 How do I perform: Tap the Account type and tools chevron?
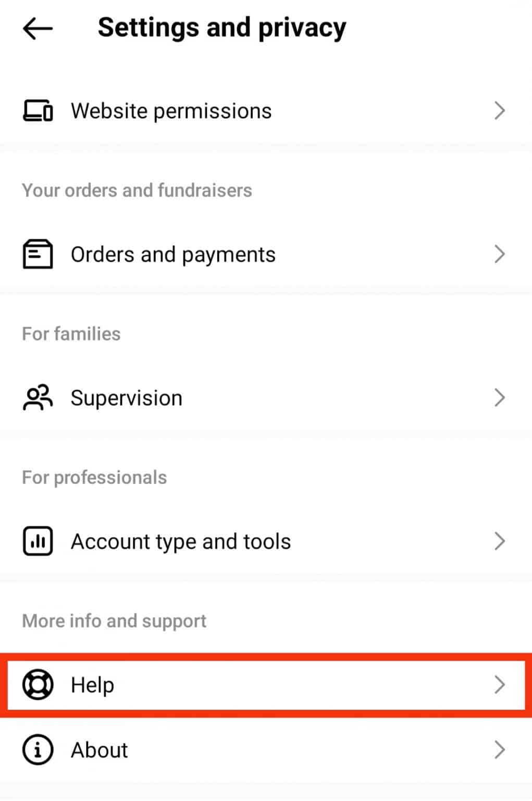(x=499, y=541)
